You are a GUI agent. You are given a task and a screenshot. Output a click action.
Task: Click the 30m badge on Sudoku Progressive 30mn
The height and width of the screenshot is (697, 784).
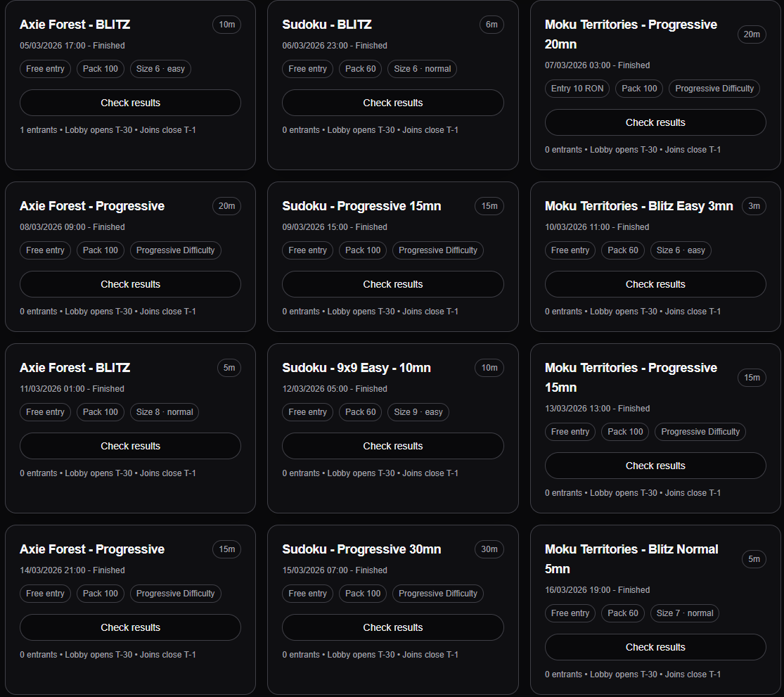pos(489,549)
